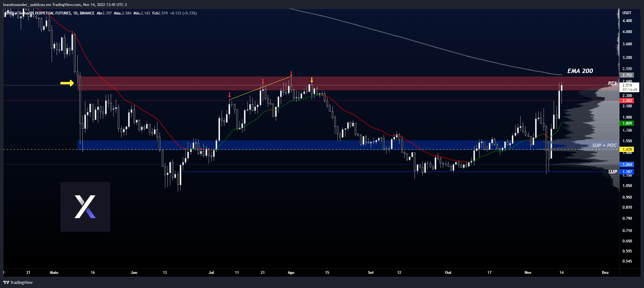
Task: Select the blue 1.187 price tag
Action: 627,172
